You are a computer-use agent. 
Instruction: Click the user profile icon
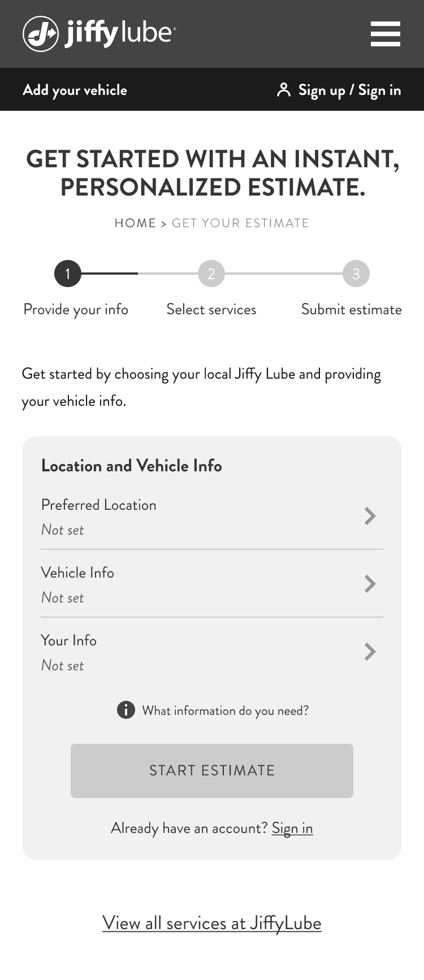click(284, 90)
